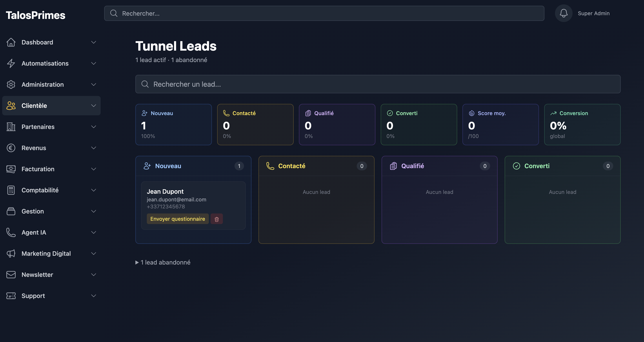The image size is (644, 342).
Task: Click the notification bell icon
Action: pyautogui.click(x=564, y=13)
